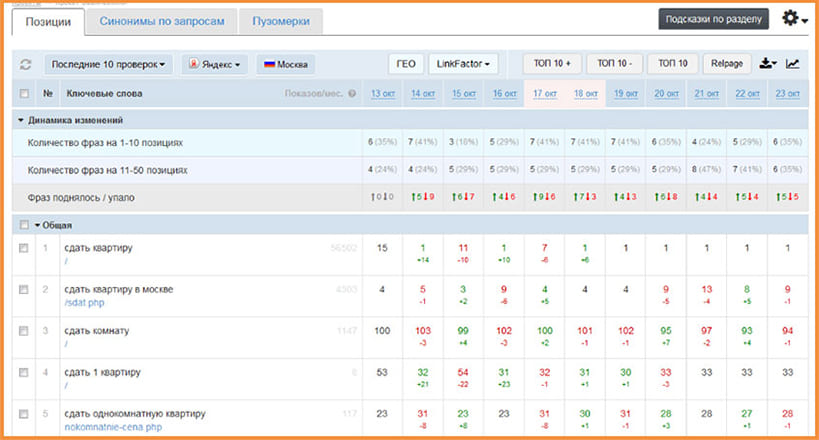The width and height of the screenshot is (819, 440).
Task: Click the keyword сдать комнату
Action: [97, 331]
